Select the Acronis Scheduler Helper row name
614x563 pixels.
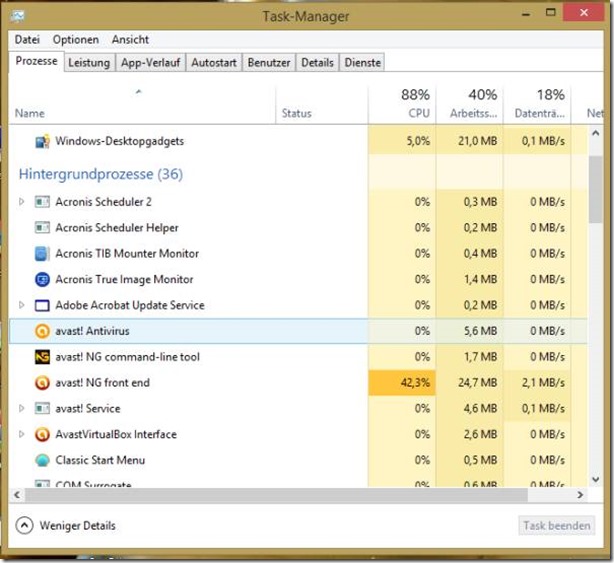click(117, 227)
